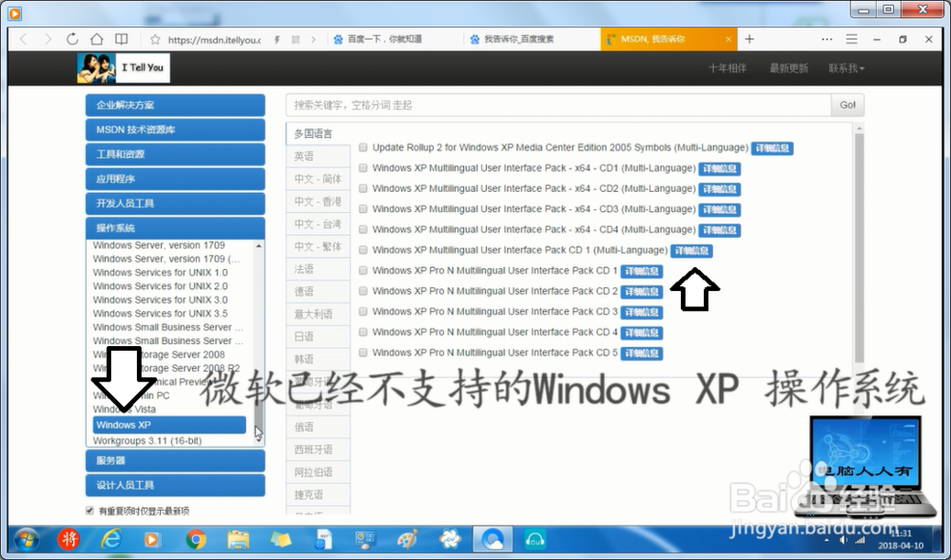Select Windows XP in the OS list
The image size is (951, 560).
point(169,425)
